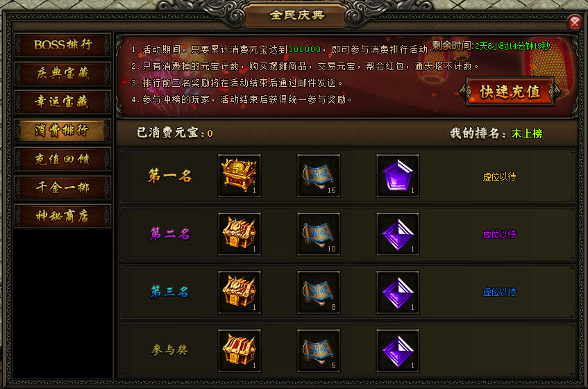Select second place treasure chest reward icon
This screenshot has height=389, width=588.
(x=240, y=234)
